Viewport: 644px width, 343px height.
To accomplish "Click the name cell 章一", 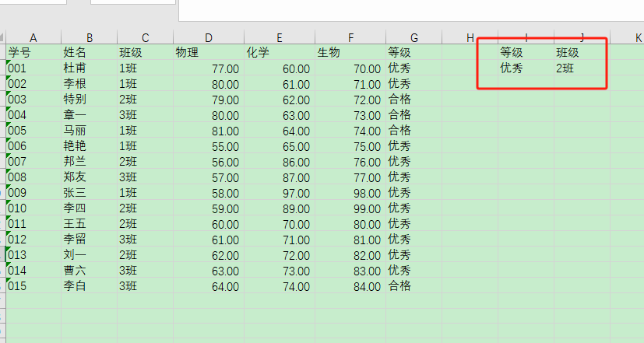I will click(x=89, y=114).
